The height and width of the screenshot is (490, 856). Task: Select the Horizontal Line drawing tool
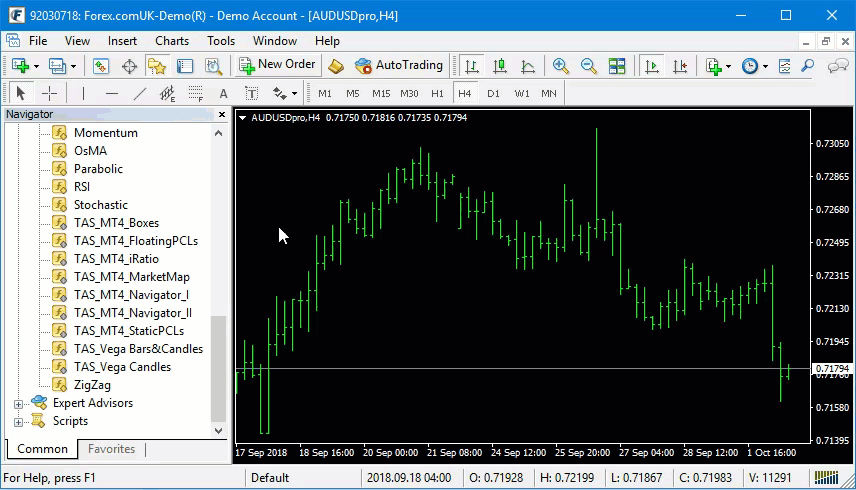point(111,93)
